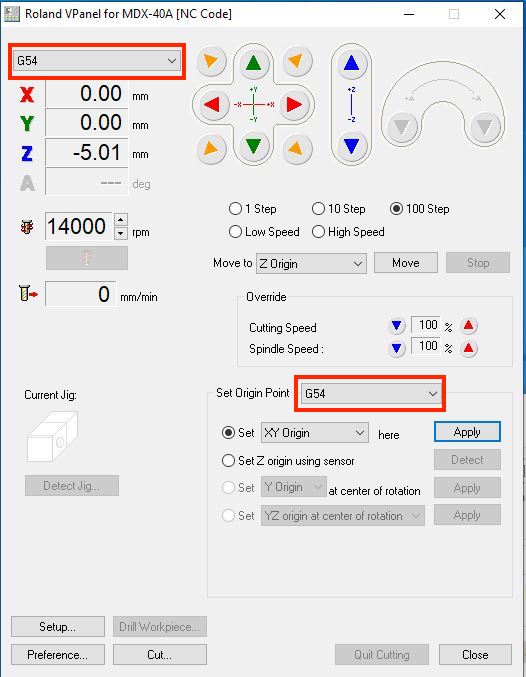Increase Cutting Speed override with red arrow
526x677 pixels.
coord(469,326)
